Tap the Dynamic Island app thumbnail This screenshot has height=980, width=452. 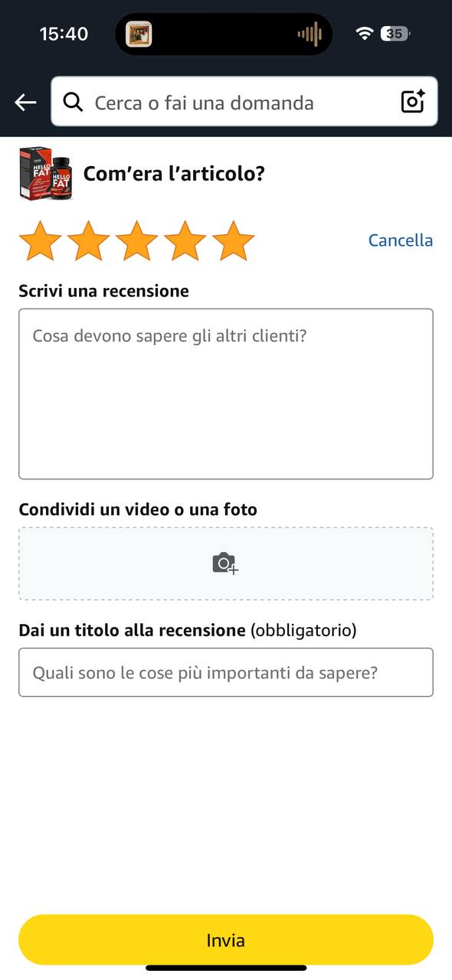pos(139,34)
